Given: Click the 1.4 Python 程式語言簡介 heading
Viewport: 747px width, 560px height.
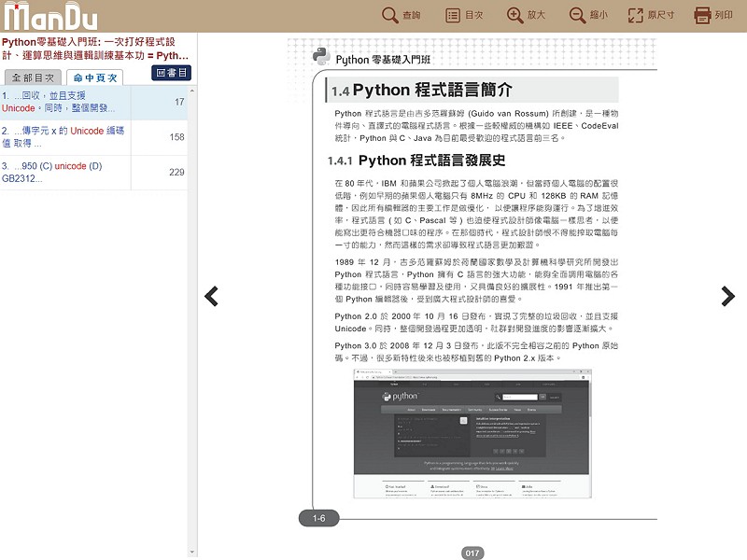Looking at the screenshot, I should click(421, 91).
